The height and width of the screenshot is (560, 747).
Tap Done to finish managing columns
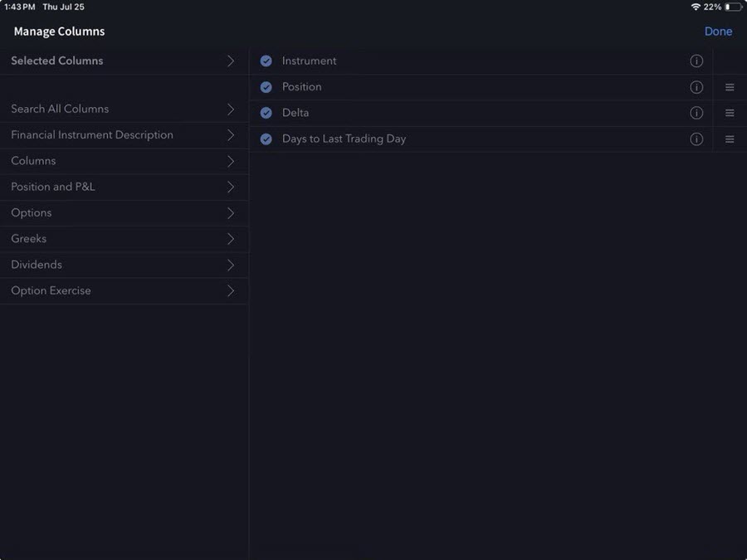coord(718,31)
